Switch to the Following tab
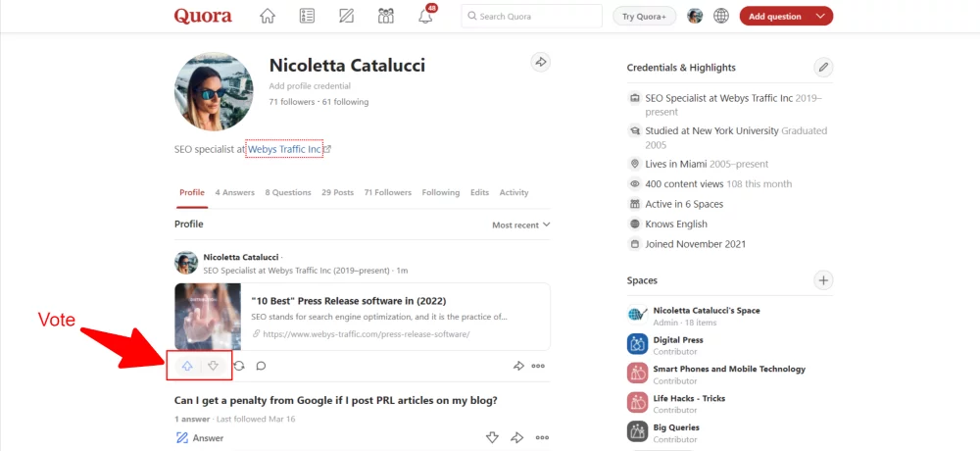 441,193
